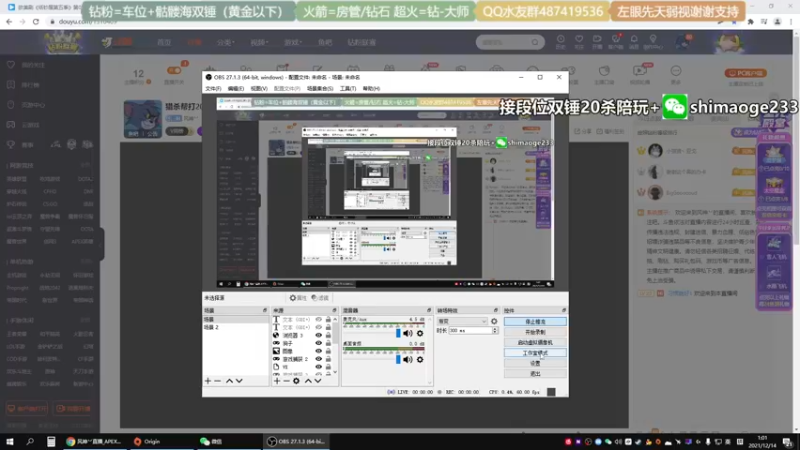Screen dimensions: 800x450
Task: Undock the 场景 scenes panel
Action: click(x=265, y=310)
